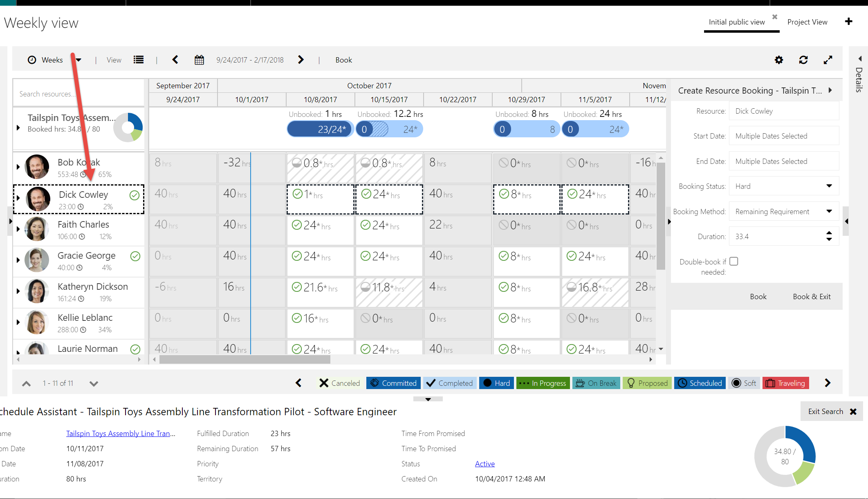Go to previous date range

tap(175, 60)
